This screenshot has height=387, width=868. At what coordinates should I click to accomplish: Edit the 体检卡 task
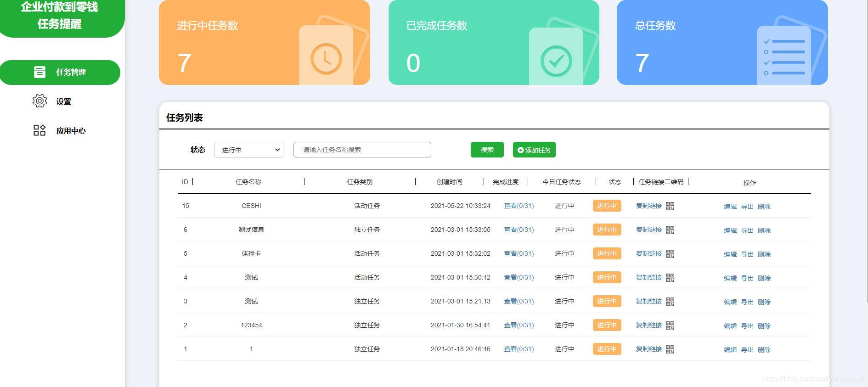pos(730,254)
